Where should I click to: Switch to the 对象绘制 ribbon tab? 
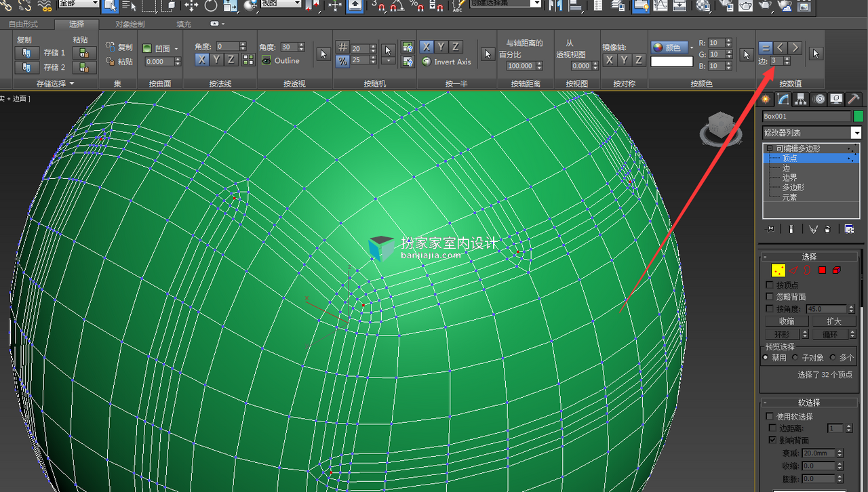tap(130, 24)
